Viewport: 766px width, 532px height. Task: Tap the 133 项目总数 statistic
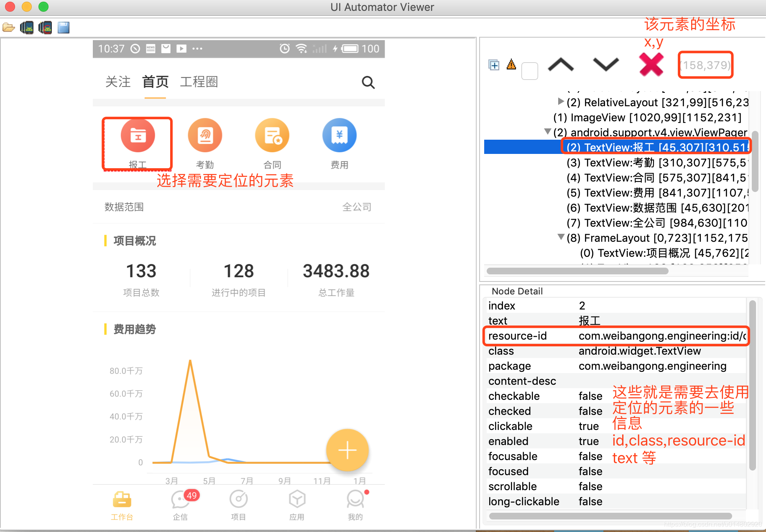pos(141,279)
